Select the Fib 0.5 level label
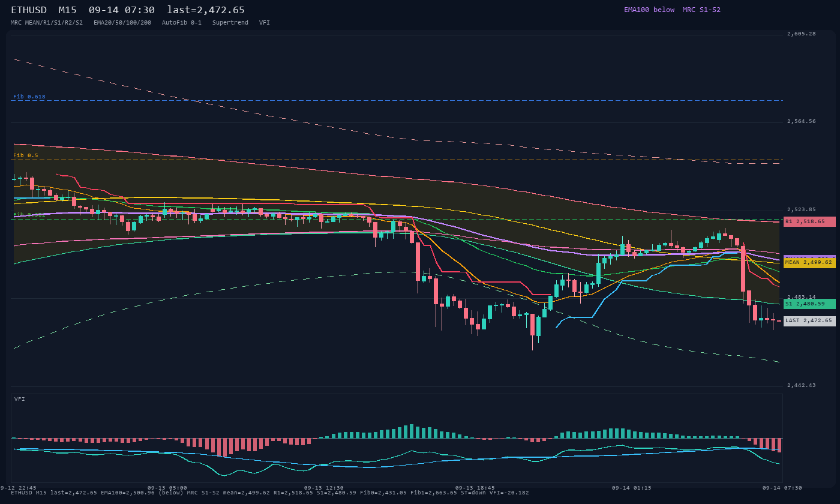 26,155
